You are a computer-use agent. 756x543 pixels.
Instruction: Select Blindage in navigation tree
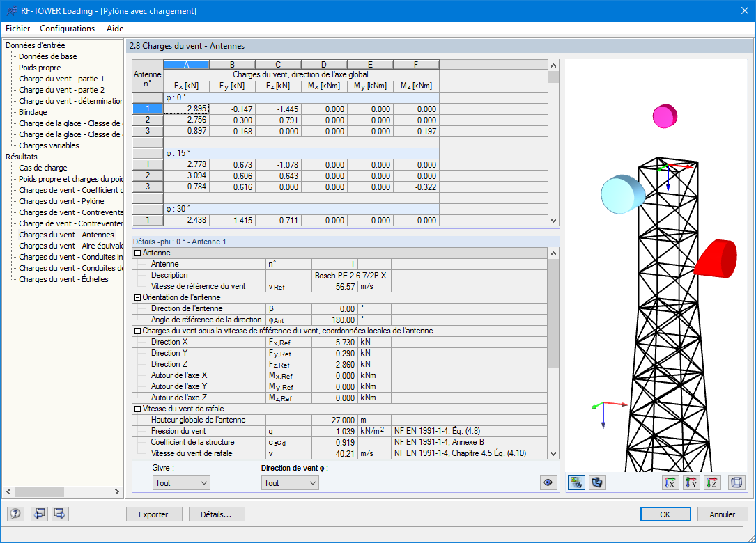coord(33,112)
